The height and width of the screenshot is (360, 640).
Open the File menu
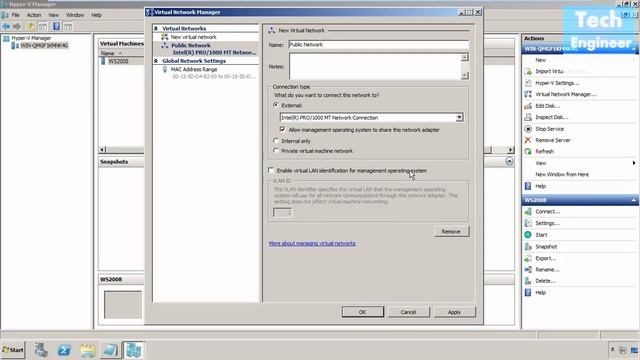[x=16, y=15]
